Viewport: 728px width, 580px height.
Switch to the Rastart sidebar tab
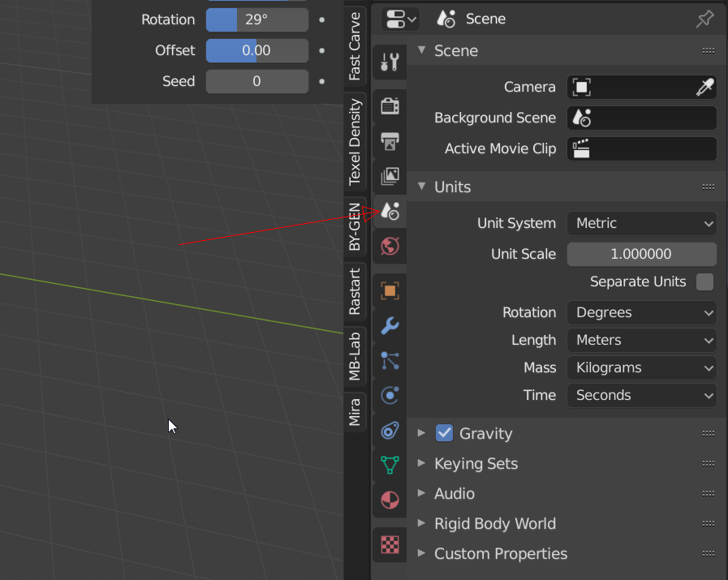point(355,291)
